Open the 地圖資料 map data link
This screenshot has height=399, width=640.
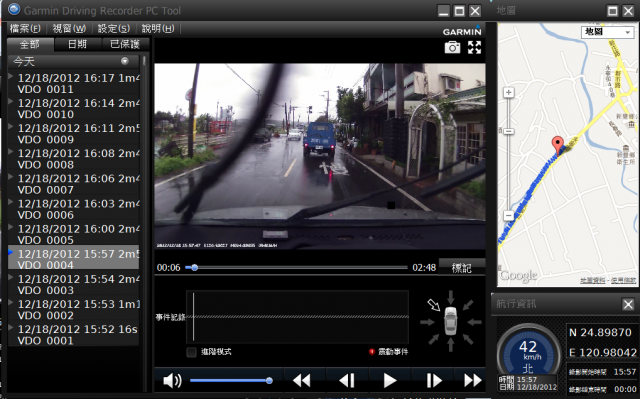[593, 281]
